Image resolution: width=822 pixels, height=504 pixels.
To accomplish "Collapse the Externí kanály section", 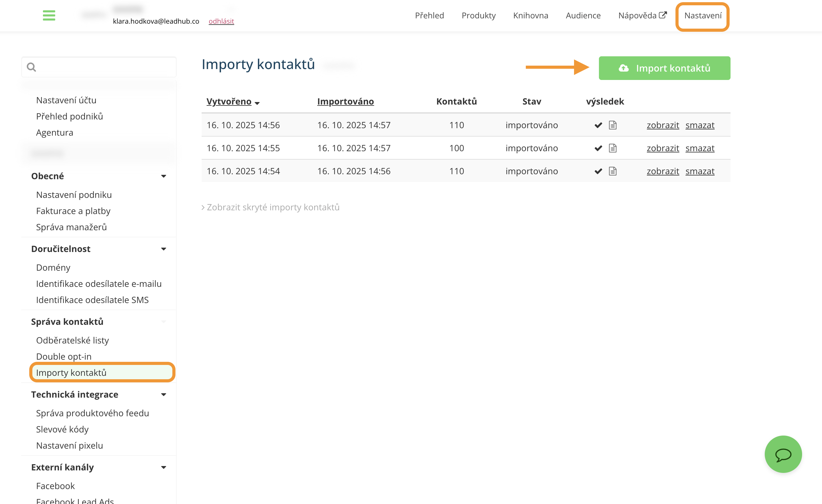I will (x=163, y=467).
